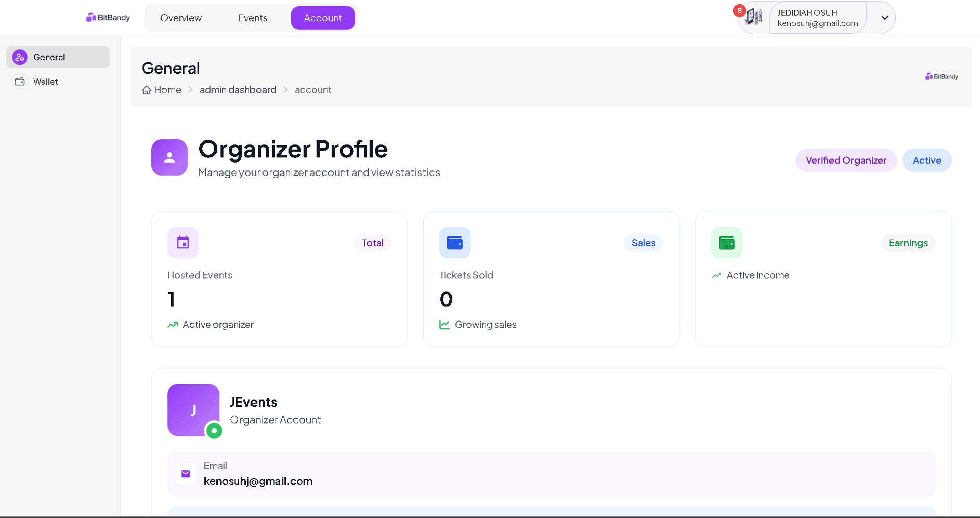Click the email envelope icon
This screenshot has width=980, height=518.
(x=185, y=473)
